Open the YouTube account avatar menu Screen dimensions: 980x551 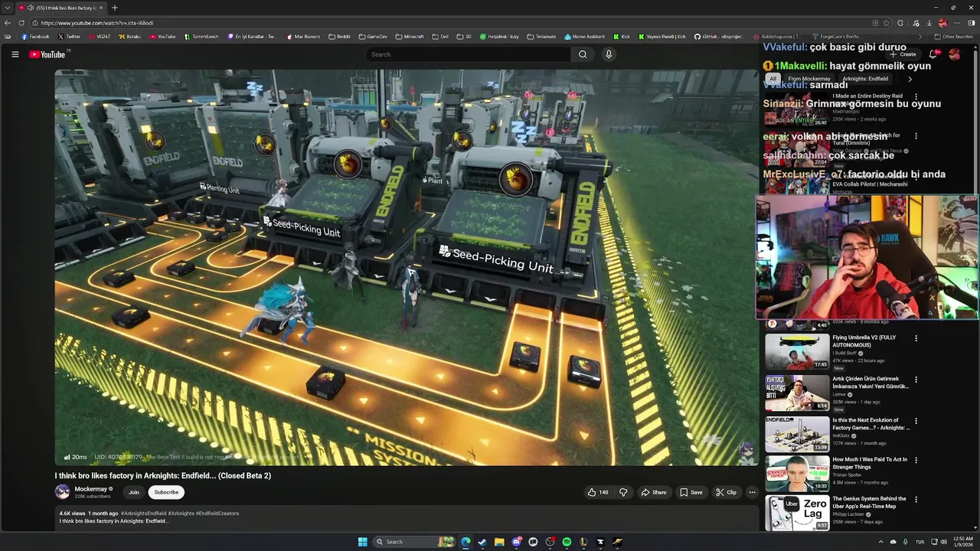point(954,54)
